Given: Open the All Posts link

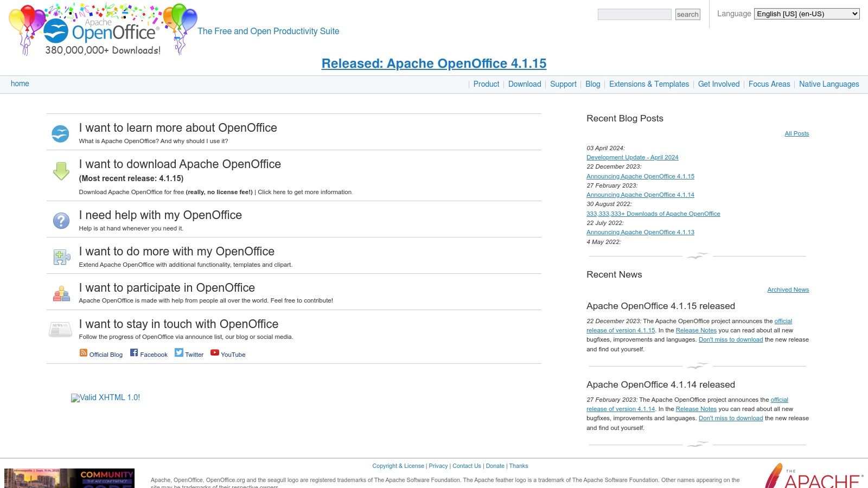Looking at the screenshot, I should point(797,133).
